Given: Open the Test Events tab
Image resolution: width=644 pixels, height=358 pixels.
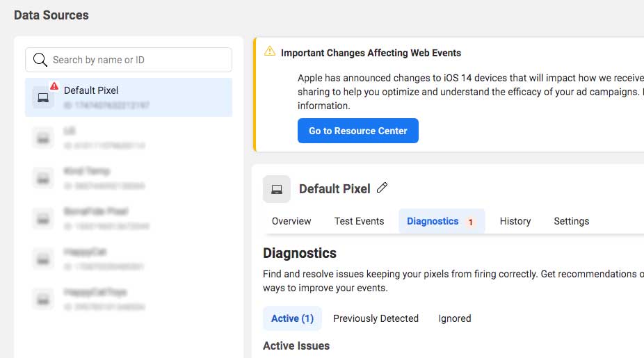Looking at the screenshot, I should tap(360, 221).
